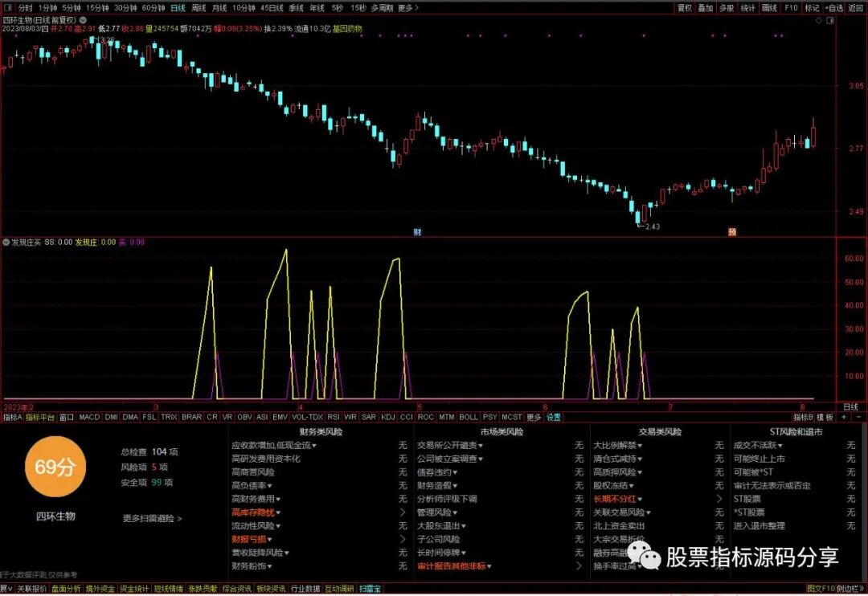Click the 返回 back button

856,8
